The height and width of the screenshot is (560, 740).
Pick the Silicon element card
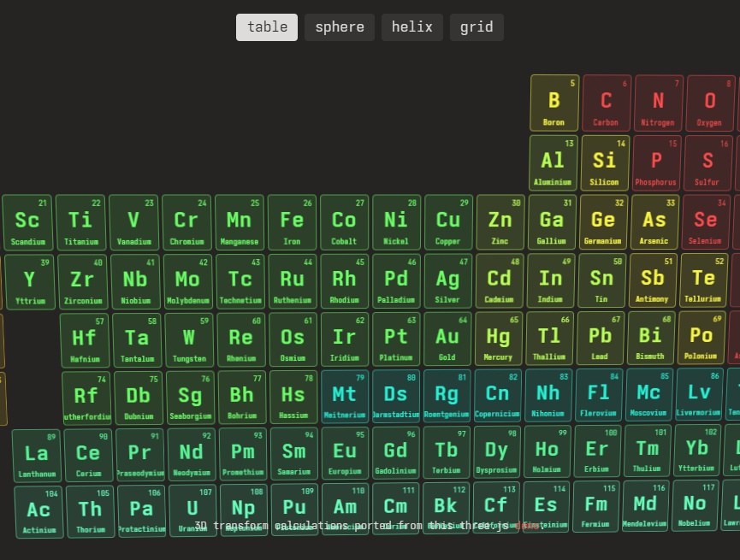click(x=605, y=162)
